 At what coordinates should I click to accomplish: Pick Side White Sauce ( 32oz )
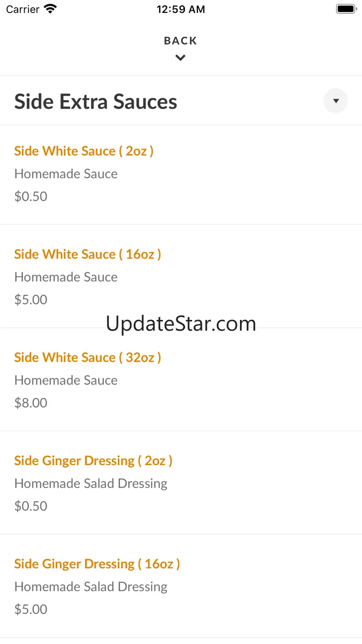88,357
